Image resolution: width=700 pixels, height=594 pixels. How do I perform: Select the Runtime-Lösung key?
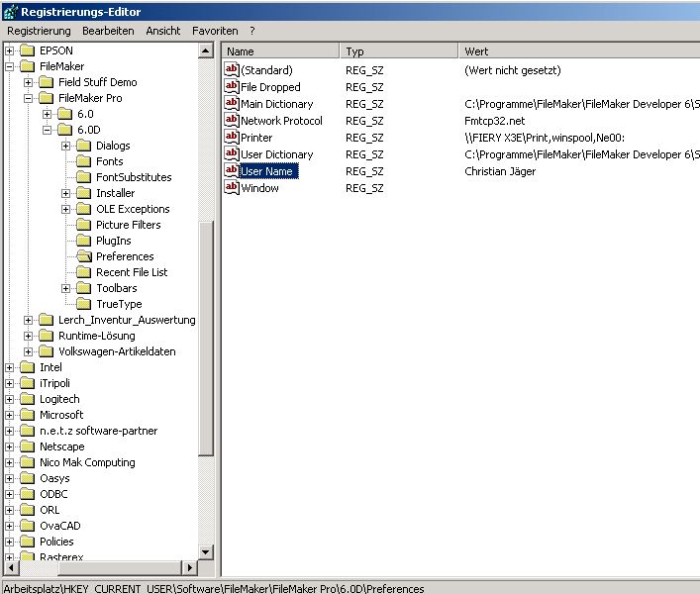click(x=97, y=336)
